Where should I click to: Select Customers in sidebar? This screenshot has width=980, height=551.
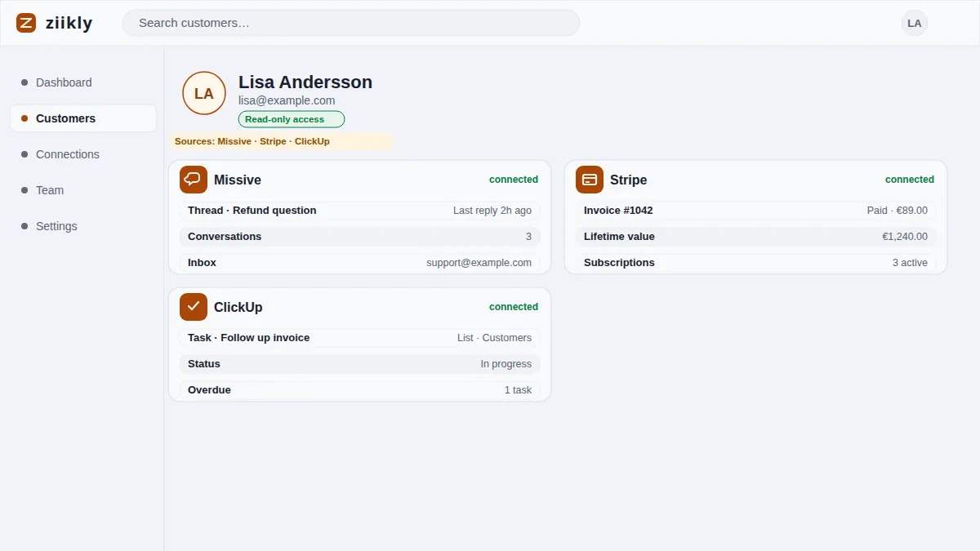click(x=83, y=118)
